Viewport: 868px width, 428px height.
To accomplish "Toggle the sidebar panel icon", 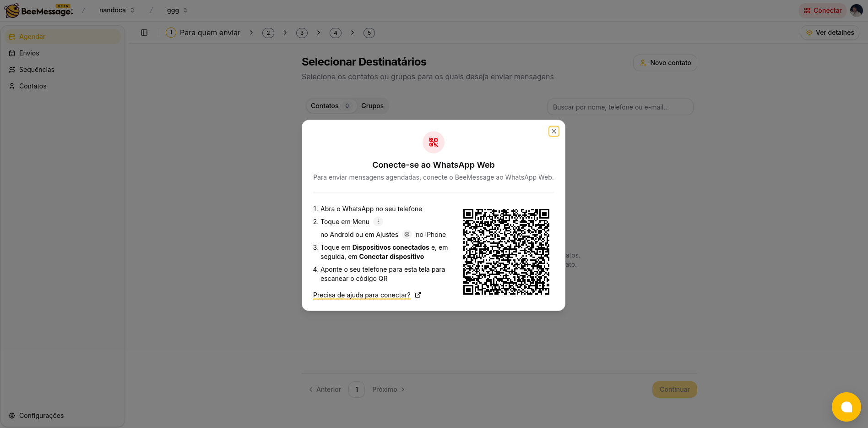I will [x=144, y=33].
